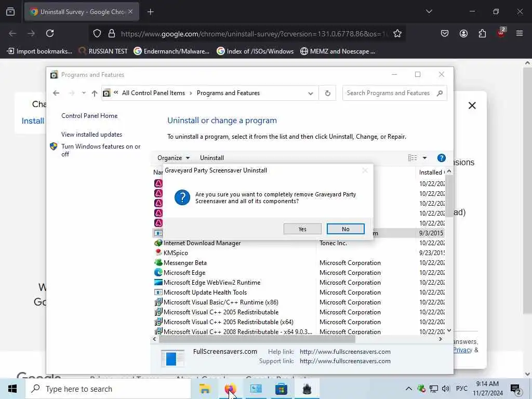Show hidden system tray icons

point(409,389)
